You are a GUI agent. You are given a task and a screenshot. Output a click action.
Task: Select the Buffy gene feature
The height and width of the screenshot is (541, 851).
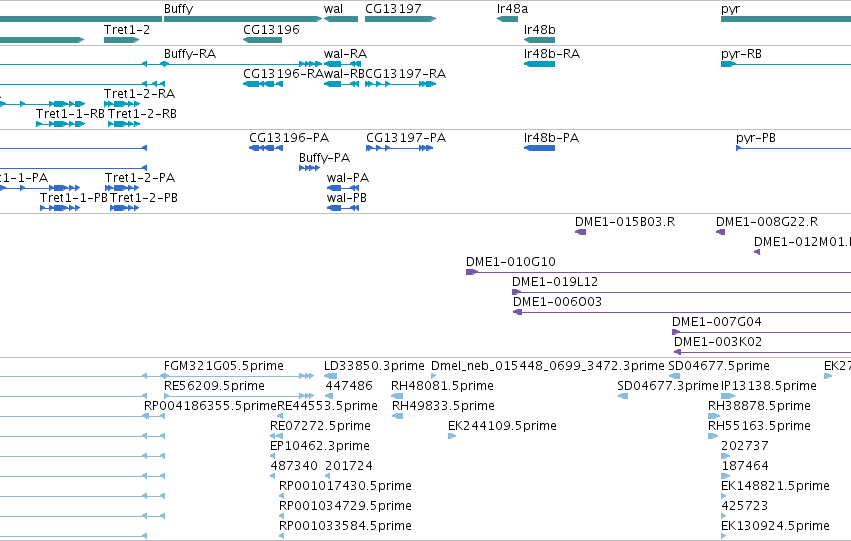click(243, 19)
